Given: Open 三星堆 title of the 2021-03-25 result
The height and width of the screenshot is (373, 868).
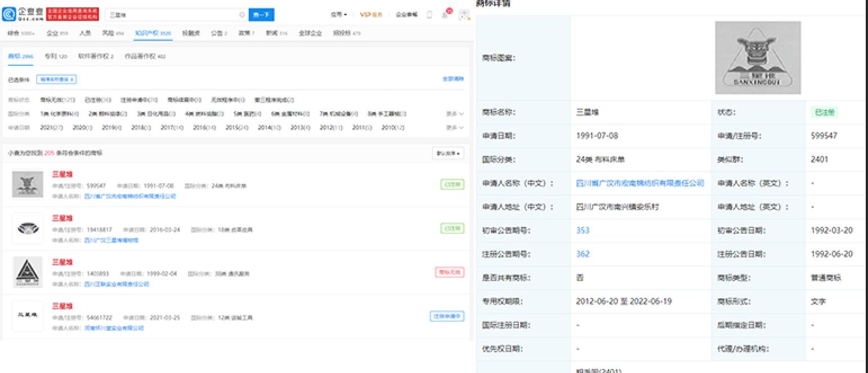Looking at the screenshot, I should click(62, 306).
